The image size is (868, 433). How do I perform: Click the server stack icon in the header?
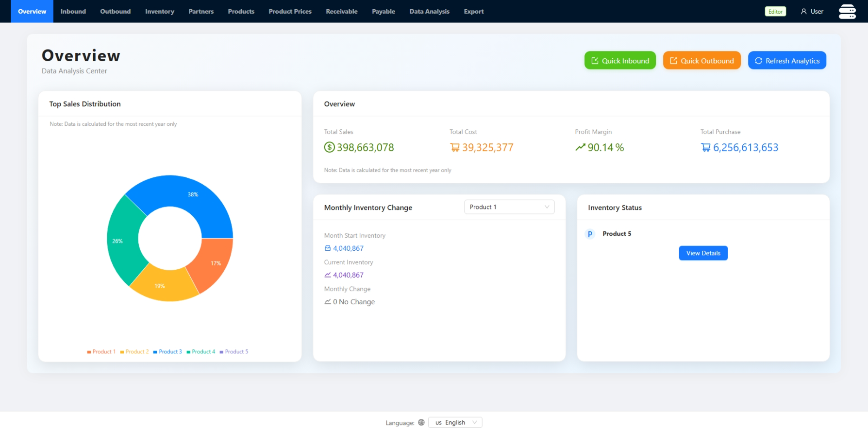847,12
